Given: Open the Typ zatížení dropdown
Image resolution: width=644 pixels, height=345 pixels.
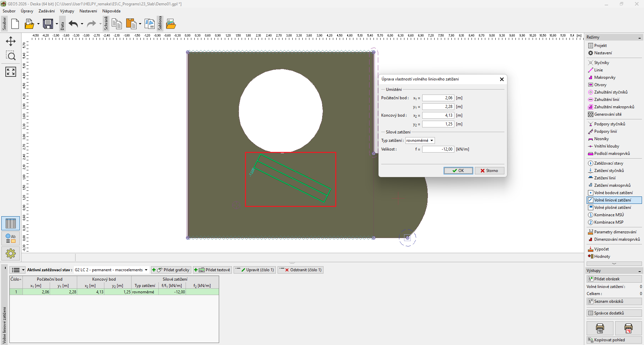Looking at the screenshot, I should click(x=420, y=140).
